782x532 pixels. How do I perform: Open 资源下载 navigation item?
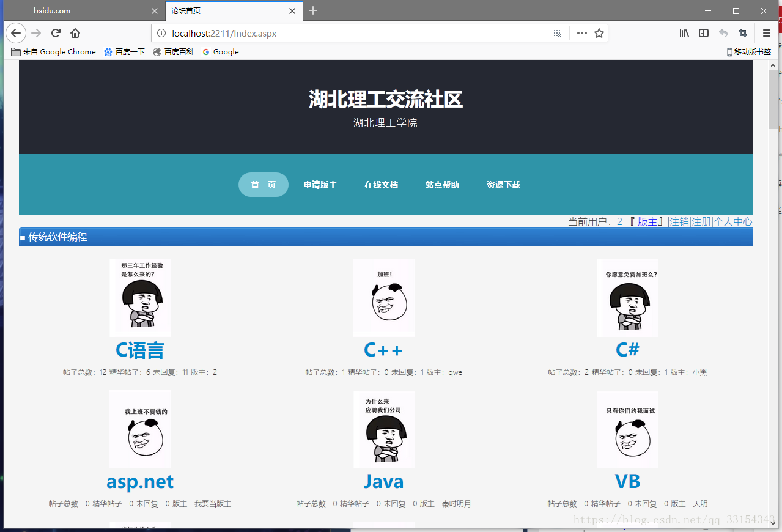point(504,185)
